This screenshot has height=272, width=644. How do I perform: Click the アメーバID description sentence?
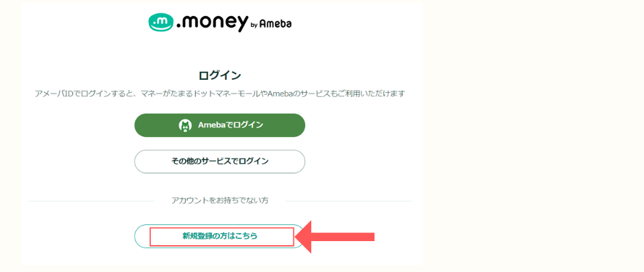click(220, 93)
